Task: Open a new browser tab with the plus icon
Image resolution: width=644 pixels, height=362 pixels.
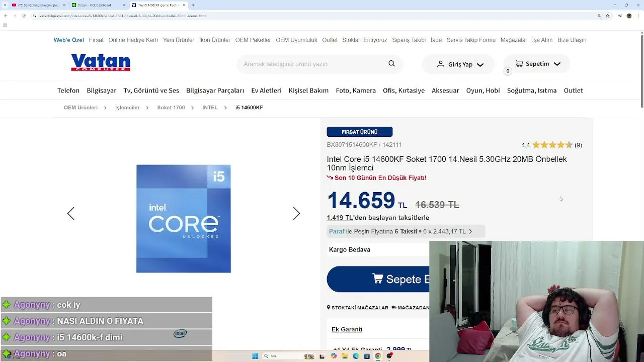Action: coord(193,5)
